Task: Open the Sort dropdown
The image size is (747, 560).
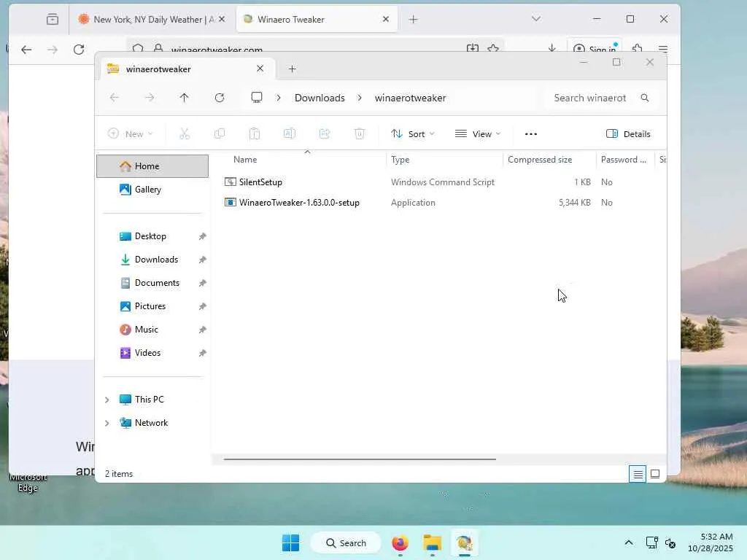Action: click(413, 134)
